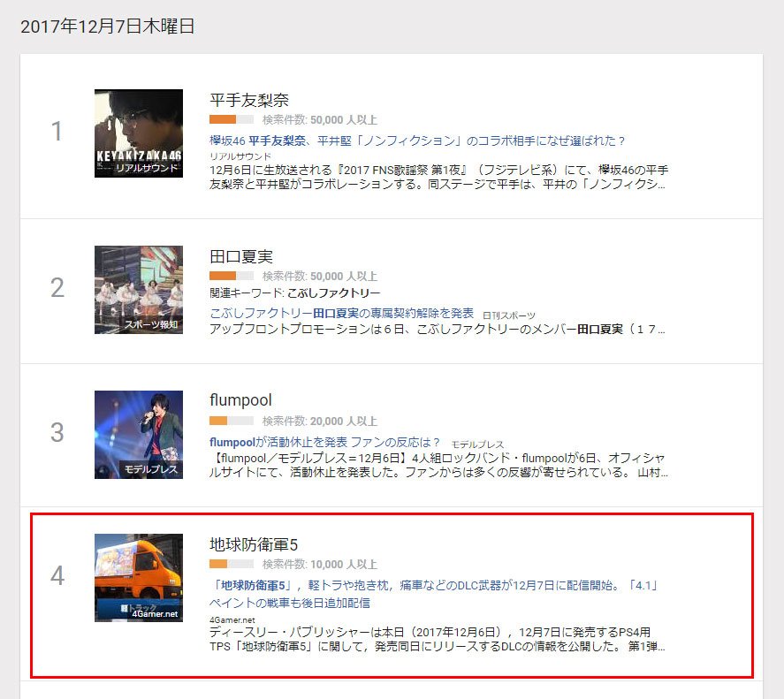Screen dimensions: 784x699
Task: Click source label 4Gamer.net above the snippet
Action: pos(232,620)
